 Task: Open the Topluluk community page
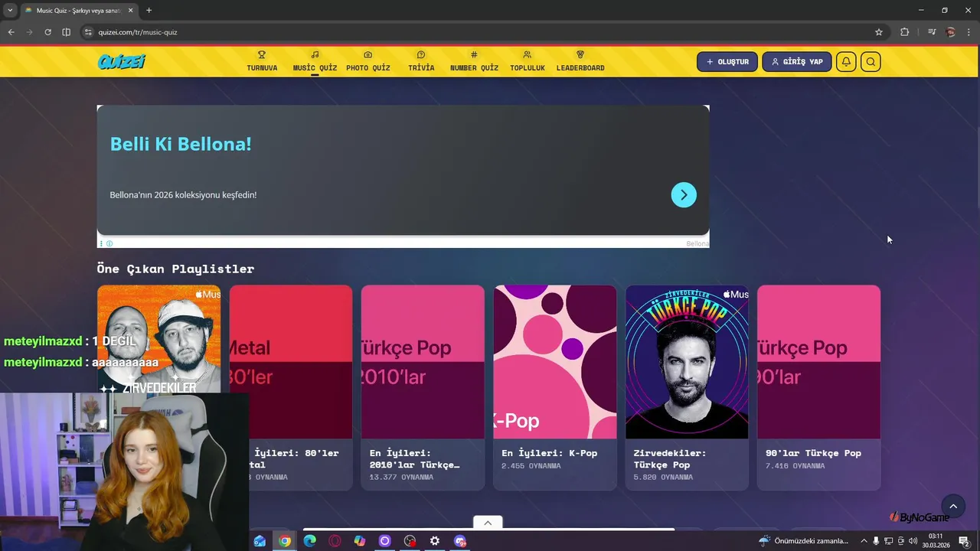[x=527, y=61]
